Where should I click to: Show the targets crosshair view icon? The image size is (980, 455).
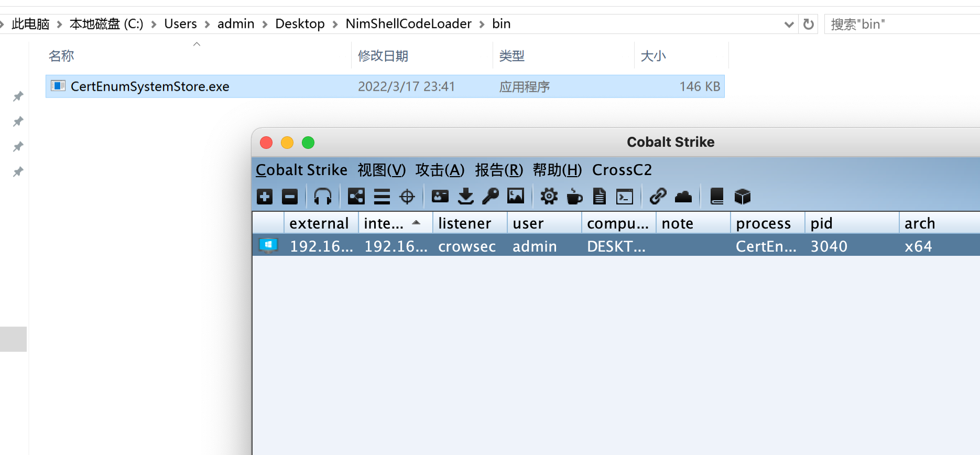tap(407, 197)
